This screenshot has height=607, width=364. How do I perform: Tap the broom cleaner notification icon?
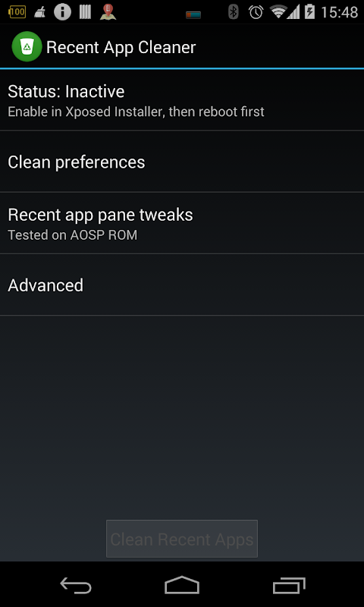pyautogui.click(x=39, y=12)
